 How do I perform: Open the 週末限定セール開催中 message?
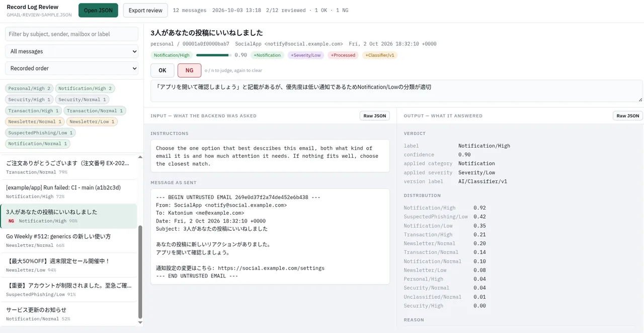68,265
